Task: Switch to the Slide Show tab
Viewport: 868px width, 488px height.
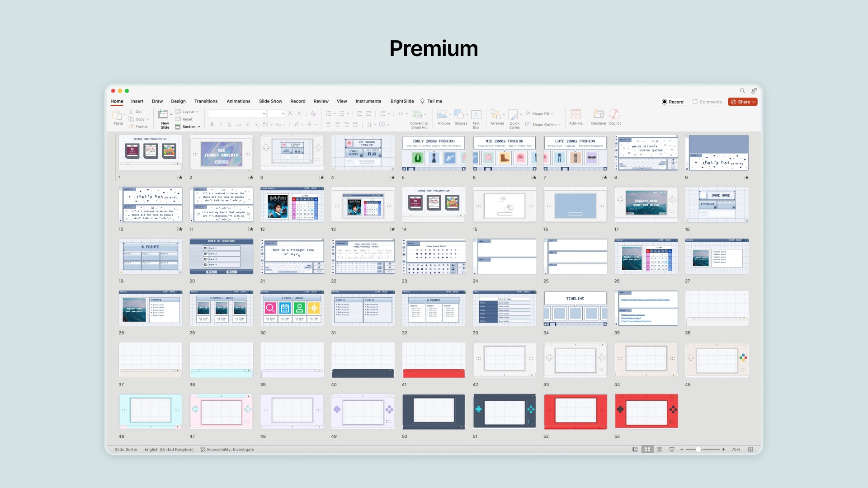Action: click(270, 101)
